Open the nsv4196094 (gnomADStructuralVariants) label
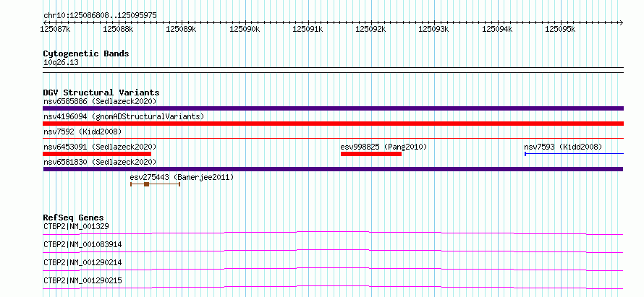Screen dimensions: 644x297 pyautogui.click(x=124, y=116)
